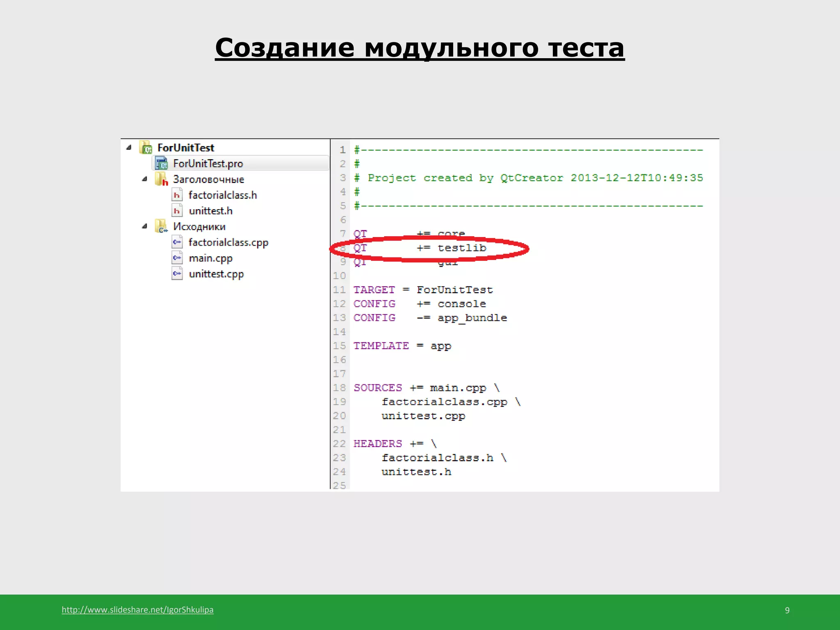Click the 'TARGET = ForUnitTest' line

423,290
